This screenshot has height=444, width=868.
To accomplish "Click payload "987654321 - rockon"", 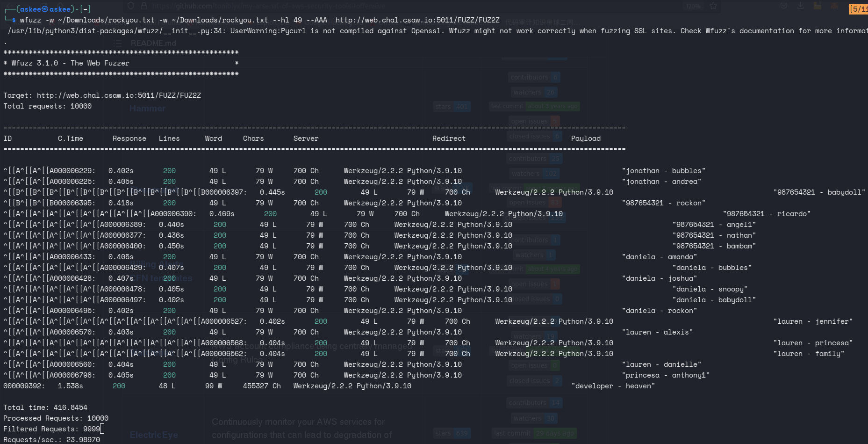I will 664,203.
